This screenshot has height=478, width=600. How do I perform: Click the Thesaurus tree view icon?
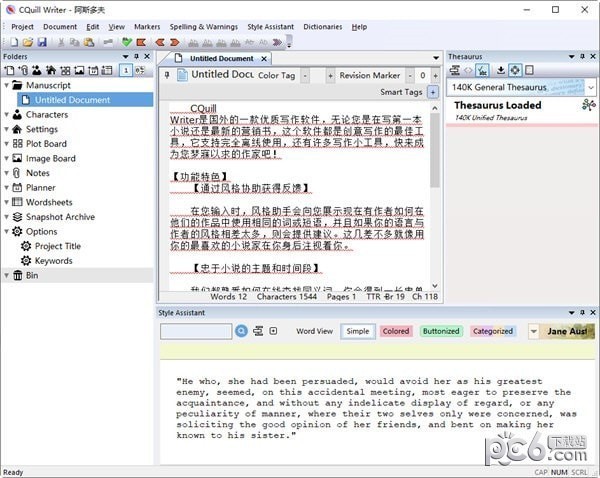[455, 70]
